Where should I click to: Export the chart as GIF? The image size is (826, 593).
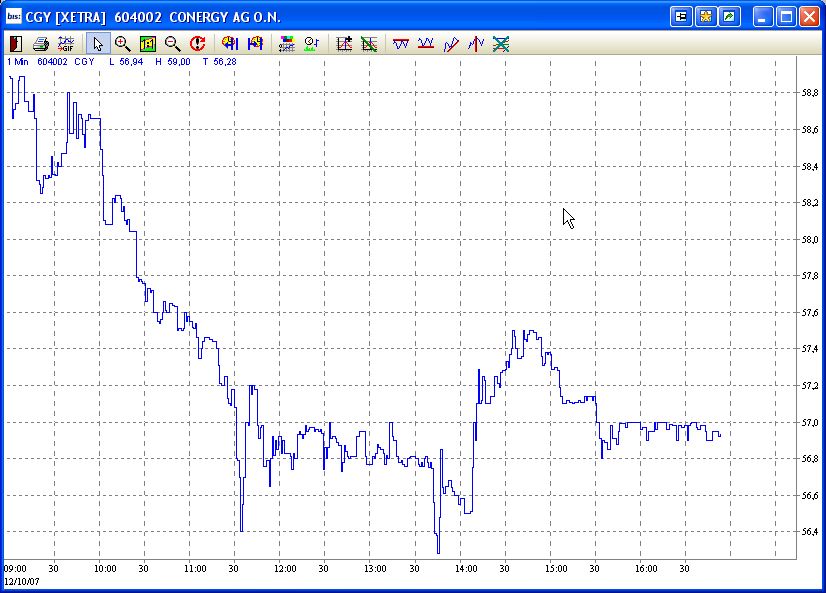[66, 43]
